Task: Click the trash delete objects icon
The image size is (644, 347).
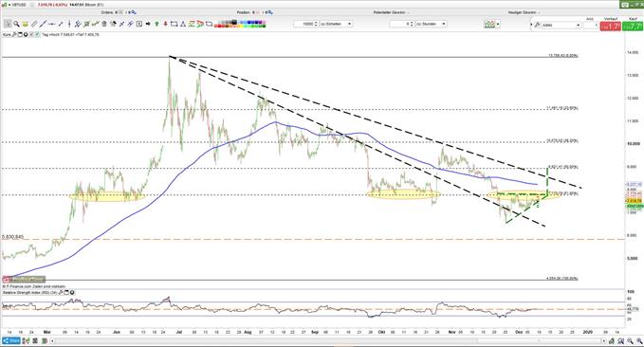Action: coord(104,24)
